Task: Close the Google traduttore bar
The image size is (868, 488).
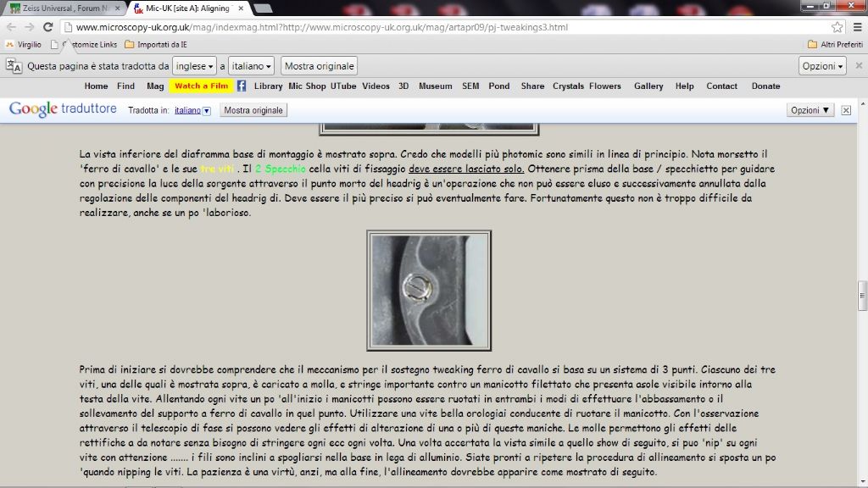Action: click(x=846, y=110)
